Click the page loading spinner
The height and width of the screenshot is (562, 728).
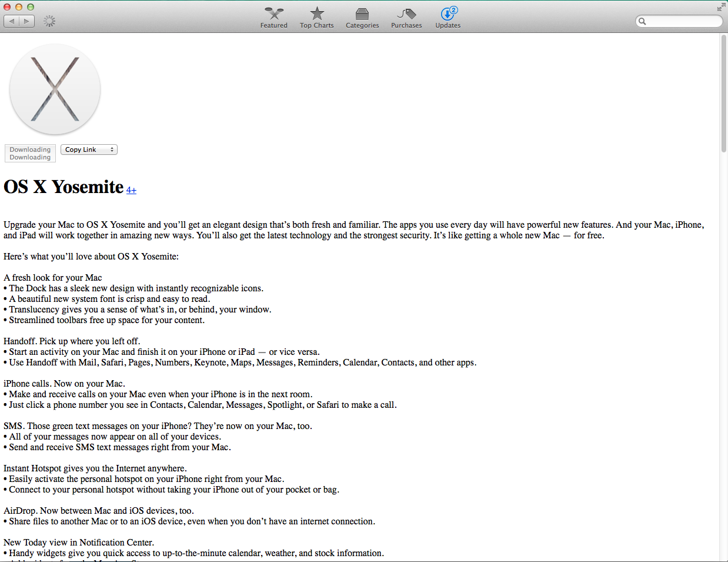(x=50, y=21)
